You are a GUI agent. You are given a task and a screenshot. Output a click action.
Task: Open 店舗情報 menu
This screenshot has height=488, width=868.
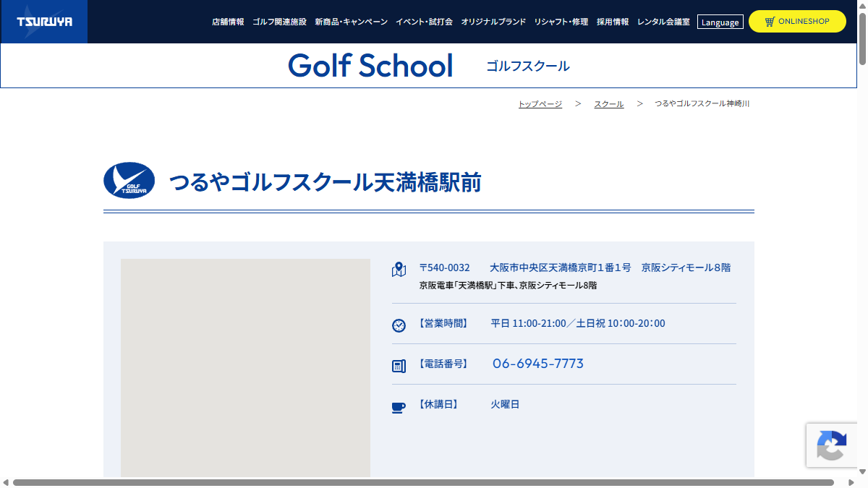coord(228,22)
